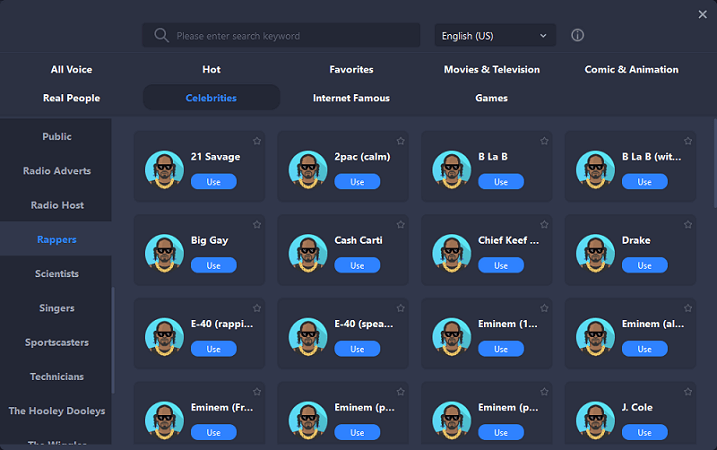Select the J. Cole avatar

(595, 421)
